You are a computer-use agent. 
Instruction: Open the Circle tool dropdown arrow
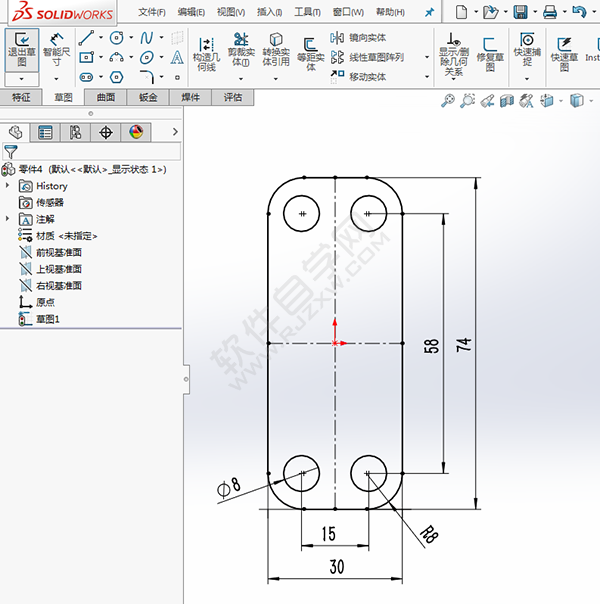[x=131, y=37]
